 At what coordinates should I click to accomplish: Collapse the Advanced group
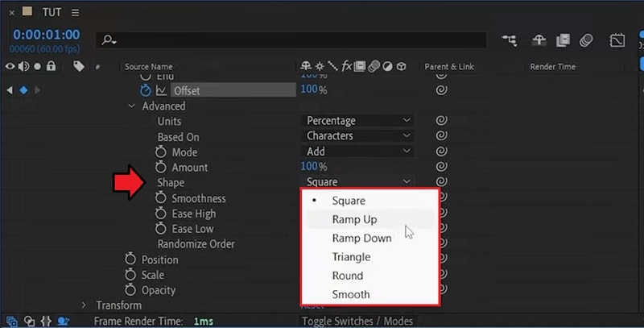pos(131,106)
